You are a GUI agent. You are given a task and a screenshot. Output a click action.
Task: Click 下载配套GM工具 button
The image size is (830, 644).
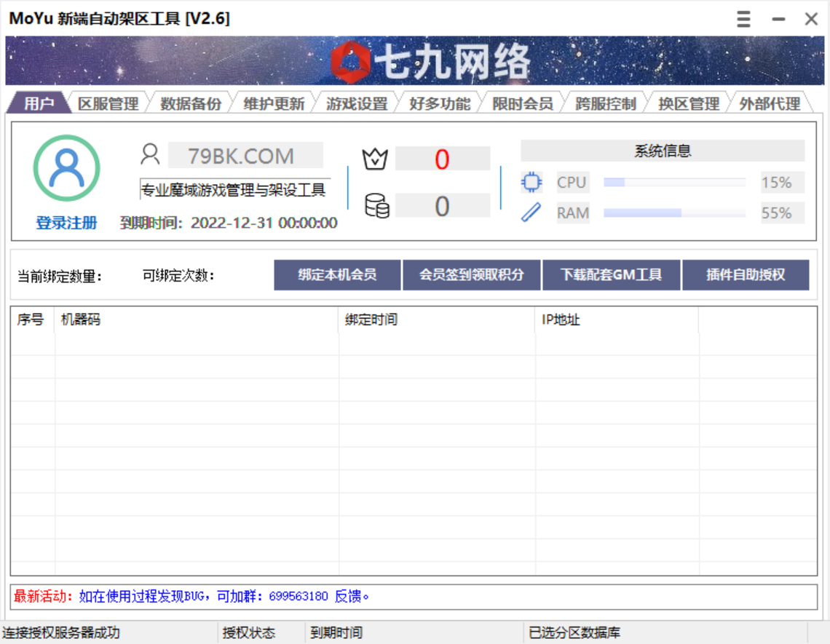coord(611,275)
